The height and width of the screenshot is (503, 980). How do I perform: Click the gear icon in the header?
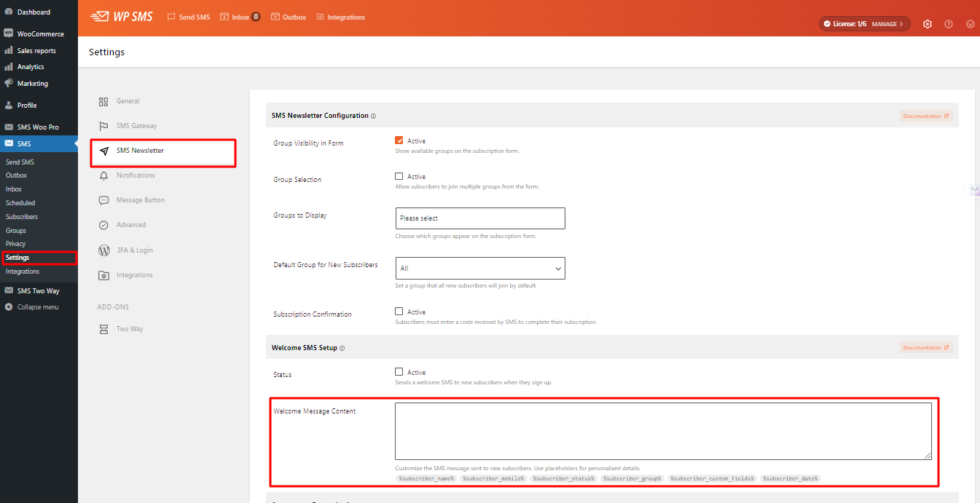(928, 24)
